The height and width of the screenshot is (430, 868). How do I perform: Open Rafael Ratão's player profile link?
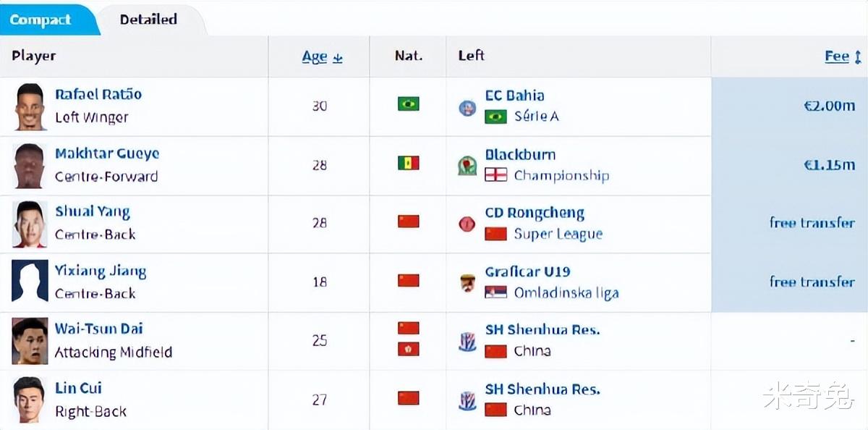point(98,94)
